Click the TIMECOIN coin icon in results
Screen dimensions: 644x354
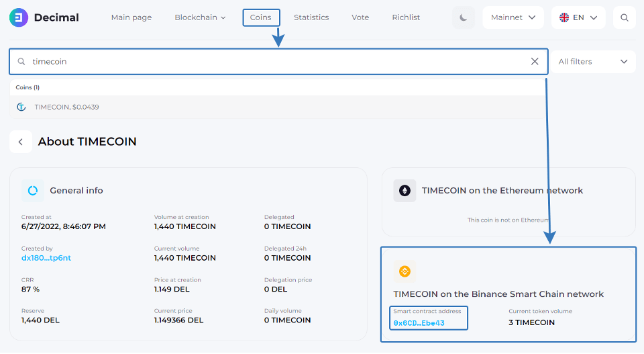21,107
